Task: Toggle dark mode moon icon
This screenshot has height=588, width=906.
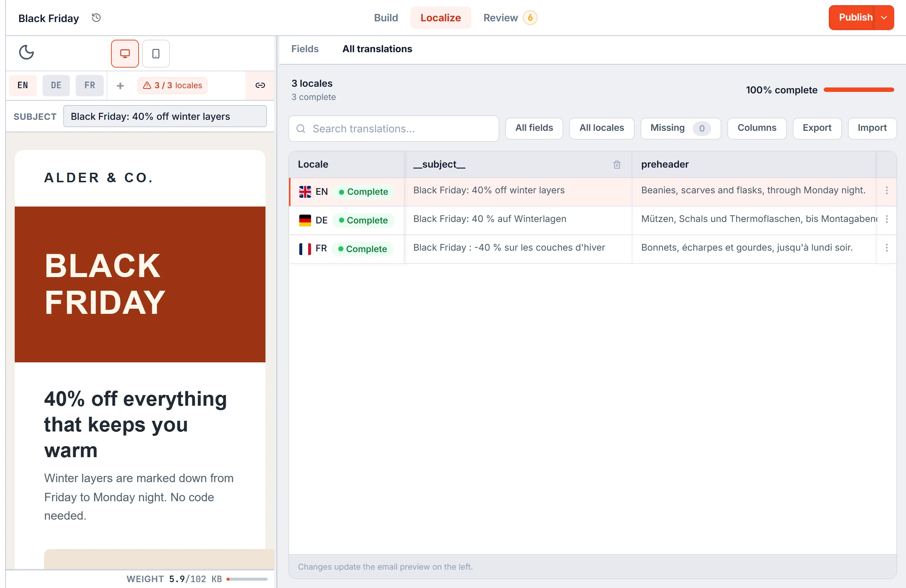Action: click(x=26, y=53)
